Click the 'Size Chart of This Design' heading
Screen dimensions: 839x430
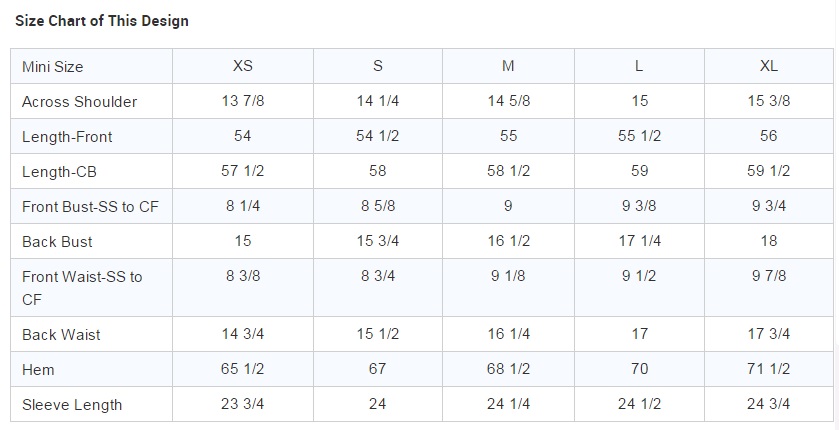click(102, 20)
